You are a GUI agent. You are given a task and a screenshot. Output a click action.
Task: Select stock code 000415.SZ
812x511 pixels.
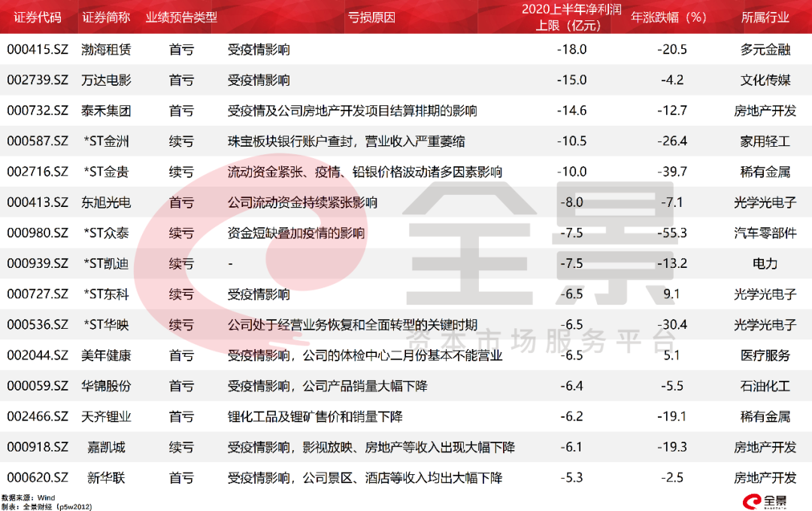point(38,50)
